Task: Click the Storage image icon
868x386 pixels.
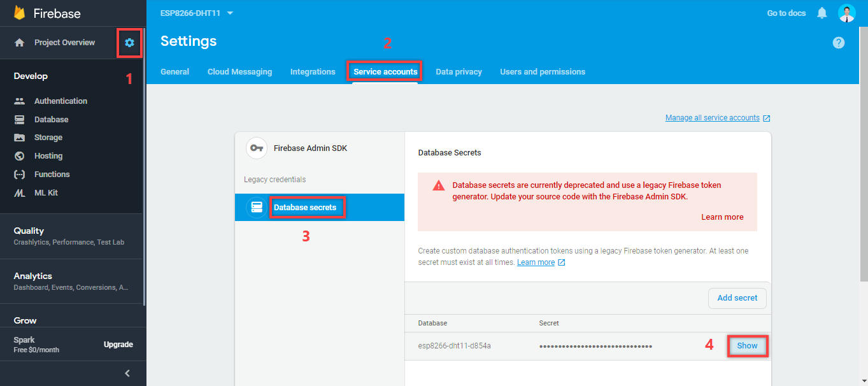Action: [20, 138]
